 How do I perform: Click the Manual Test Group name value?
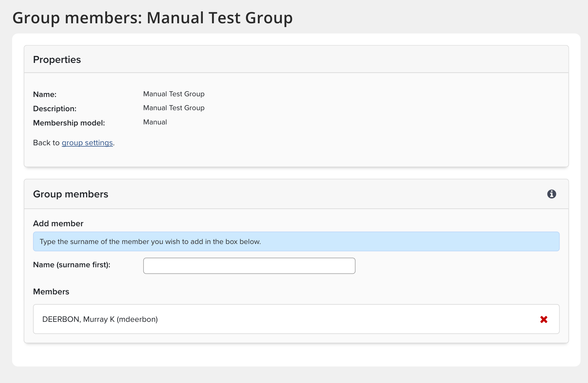(x=174, y=94)
